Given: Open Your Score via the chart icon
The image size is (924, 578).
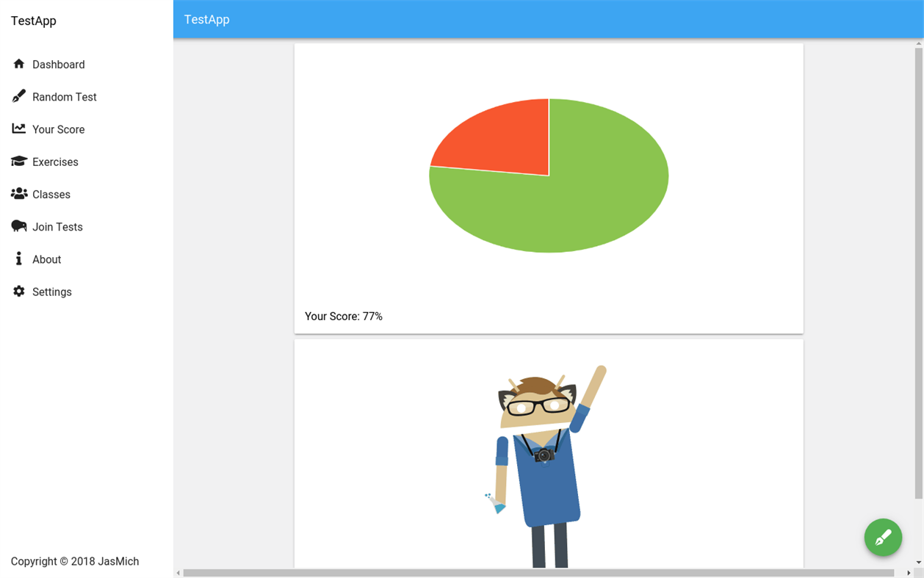Looking at the screenshot, I should click(18, 129).
